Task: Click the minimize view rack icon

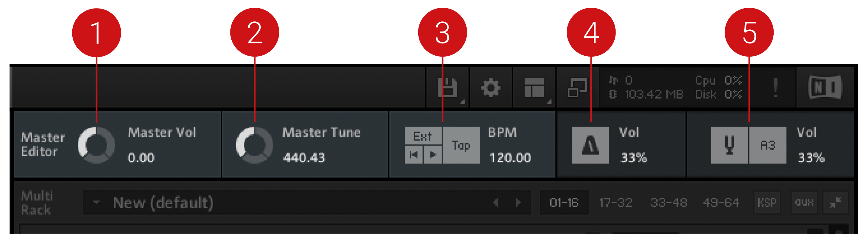Action: point(578,88)
